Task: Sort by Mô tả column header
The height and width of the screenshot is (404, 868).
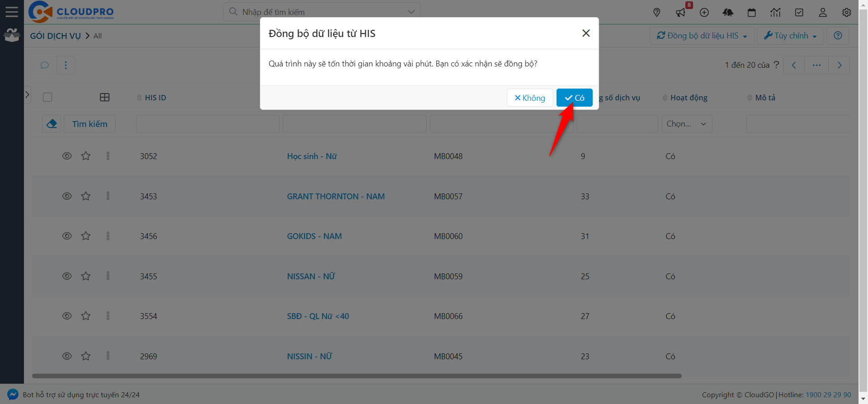Action: click(761, 98)
